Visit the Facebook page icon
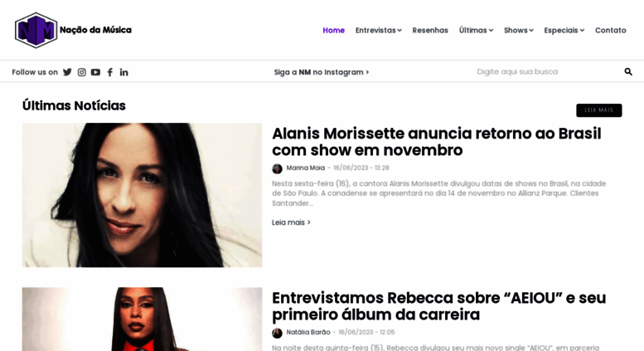The height and width of the screenshot is (351, 644). (109, 72)
